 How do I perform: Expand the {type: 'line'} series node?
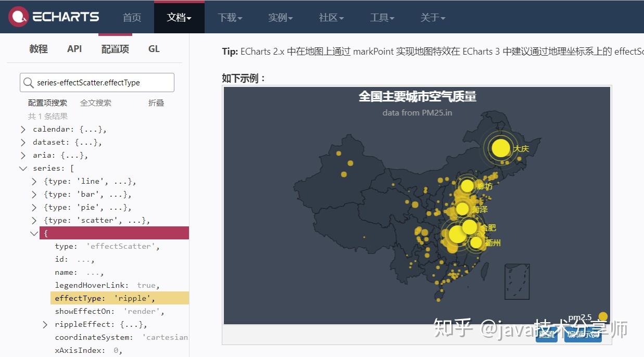pos(33,181)
